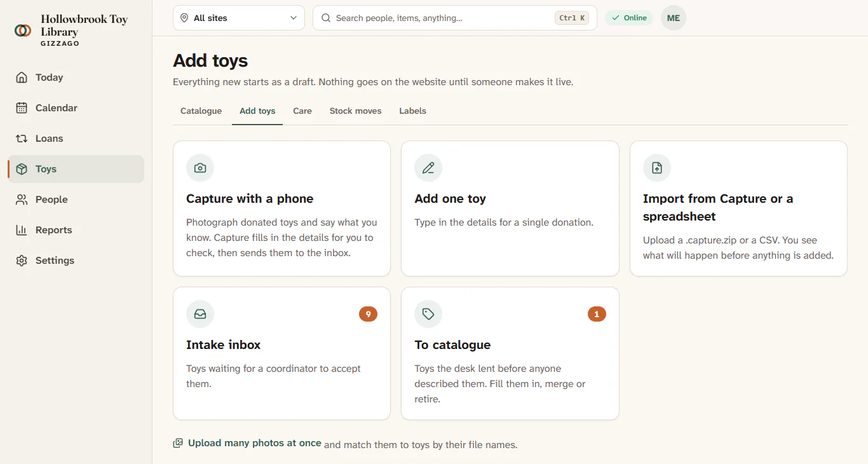The image size is (868, 464).
Task: Click the location pin icon in site selector
Action: click(184, 18)
